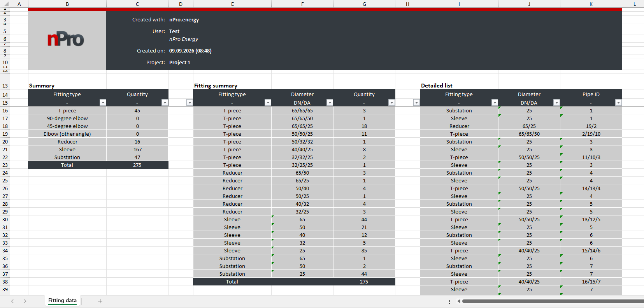Select row 23 header
Screen dimensions: 644x308
coord(5,165)
